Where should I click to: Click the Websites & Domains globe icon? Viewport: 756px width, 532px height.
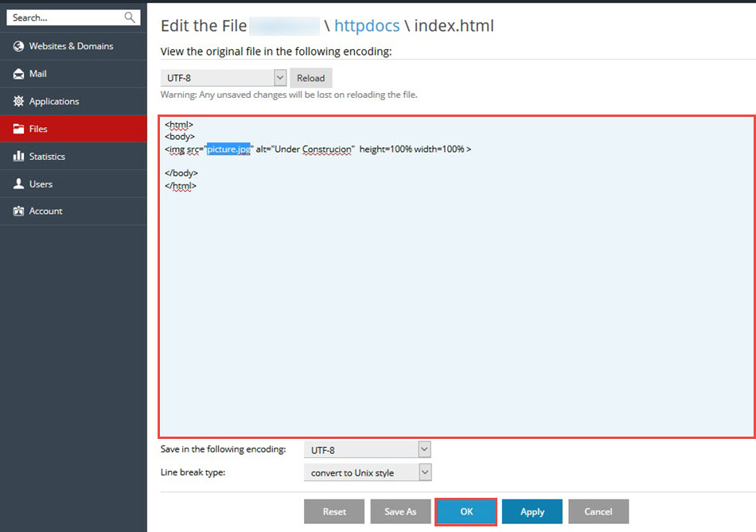click(x=18, y=46)
